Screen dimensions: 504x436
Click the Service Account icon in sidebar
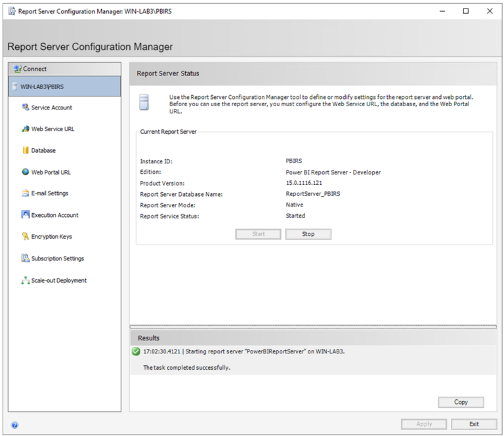(x=26, y=108)
